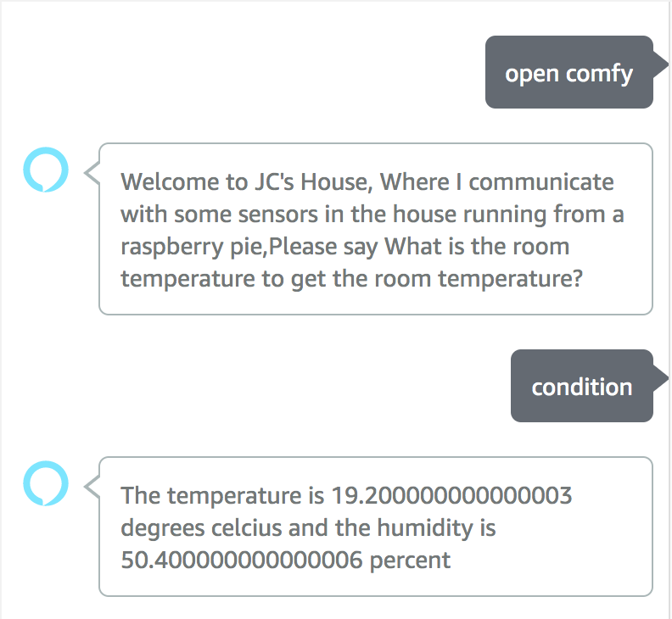Click the arrow tail of the "condition" bubble
Image resolution: width=672 pixels, height=619 pixels.
[660, 378]
